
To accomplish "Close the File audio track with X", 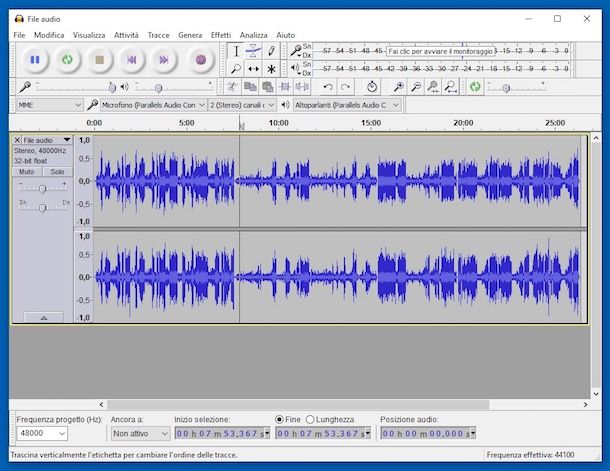I will [x=17, y=140].
